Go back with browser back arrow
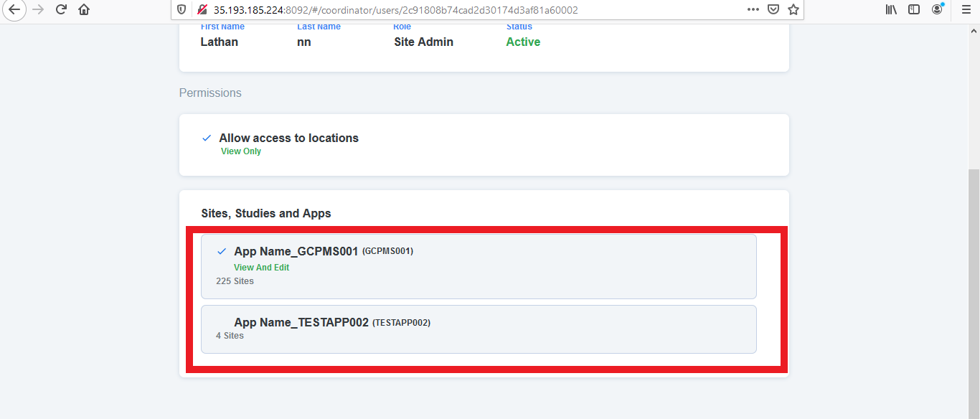Image resolution: width=980 pixels, height=419 pixels. click(15, 10)
